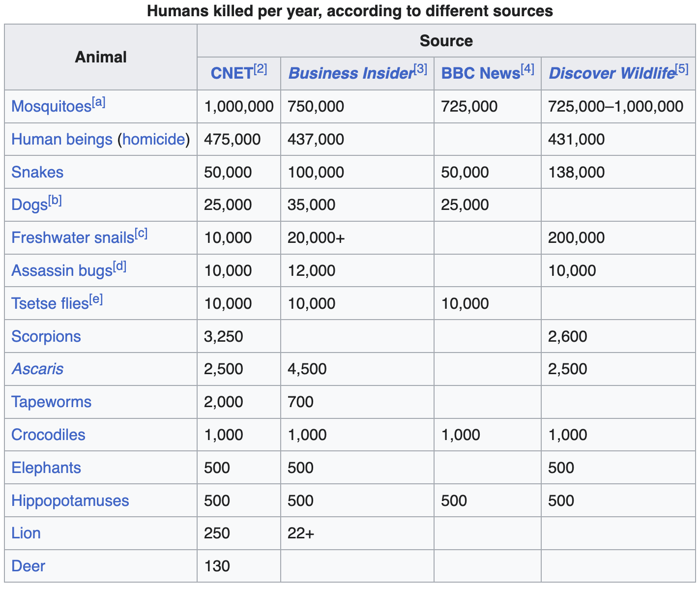
Task: Follow the Tsetse flies link
Action: [x=50, y=304]
